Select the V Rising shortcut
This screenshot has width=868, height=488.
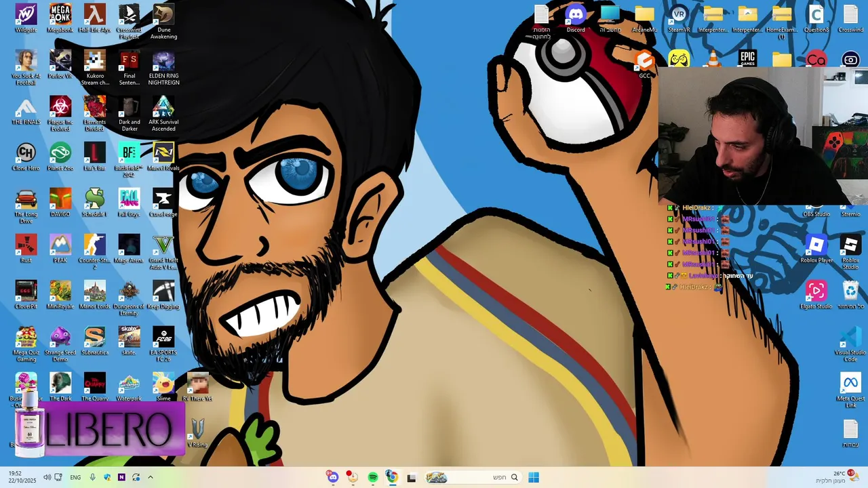198,433
